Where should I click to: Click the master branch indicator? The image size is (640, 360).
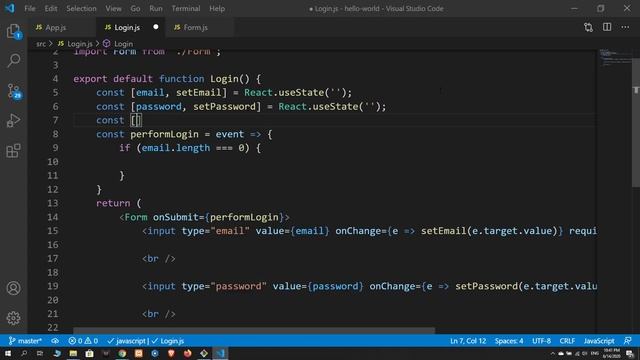point(25,341)
